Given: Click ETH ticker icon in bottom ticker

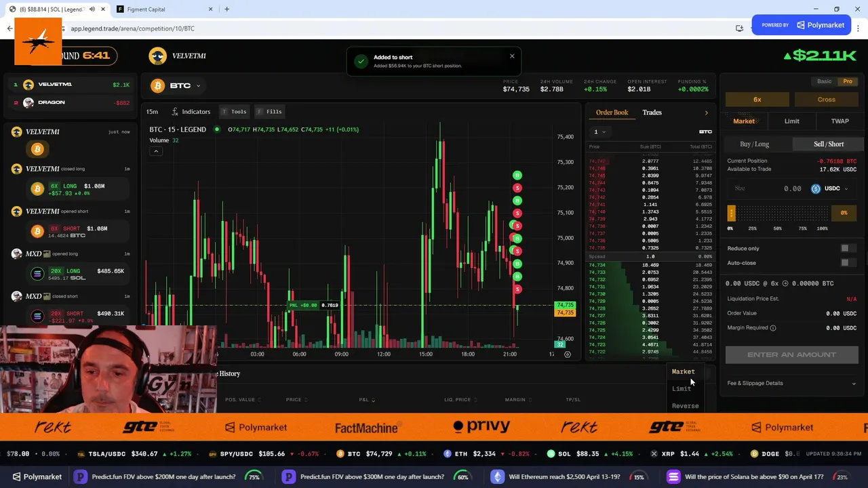Looking at the screenshot, I should point(448,453).
